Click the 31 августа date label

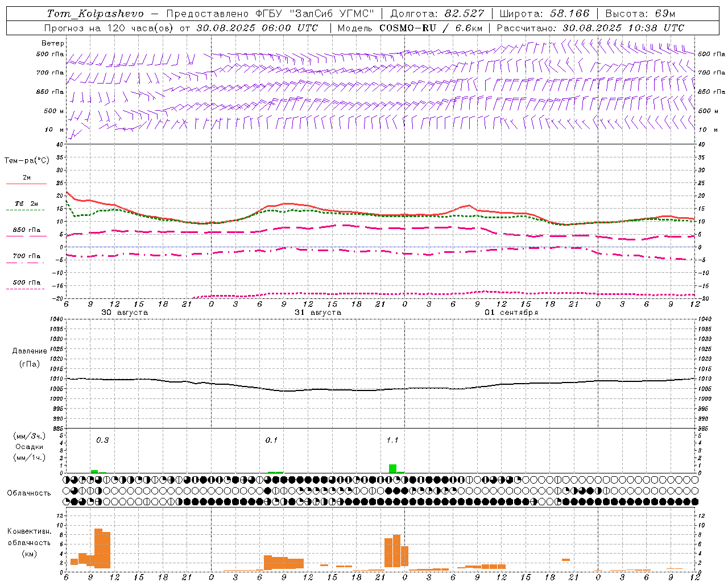[318, 313]
